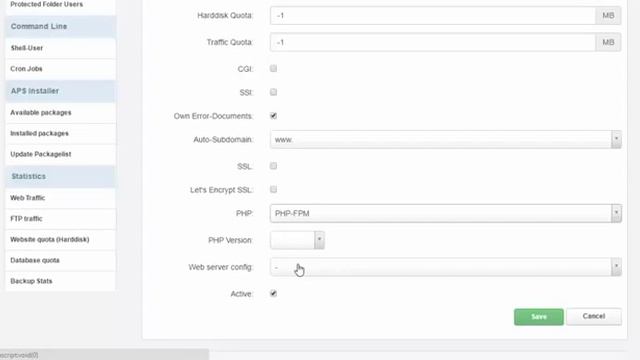The width and height of the screenshot is (640, 360).
Task: Click the APS Installer section header
Action: (x=60, y=91)
